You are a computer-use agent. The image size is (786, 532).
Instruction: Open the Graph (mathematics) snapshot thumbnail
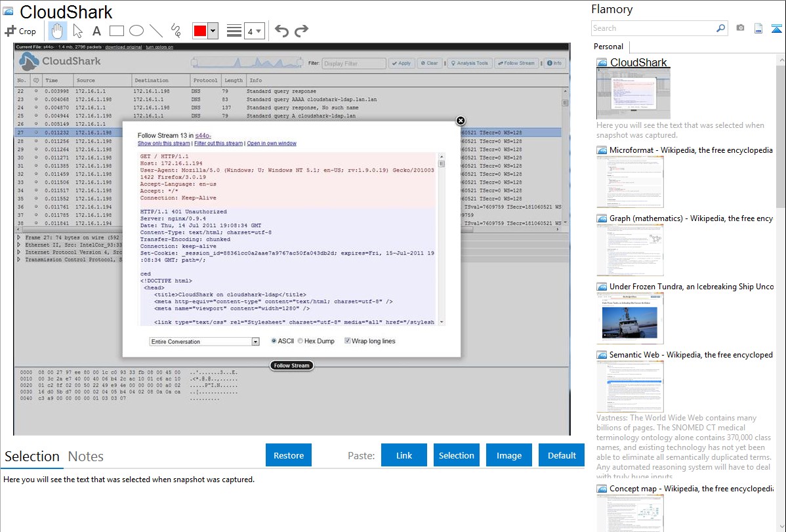click(x=630, y=250)
